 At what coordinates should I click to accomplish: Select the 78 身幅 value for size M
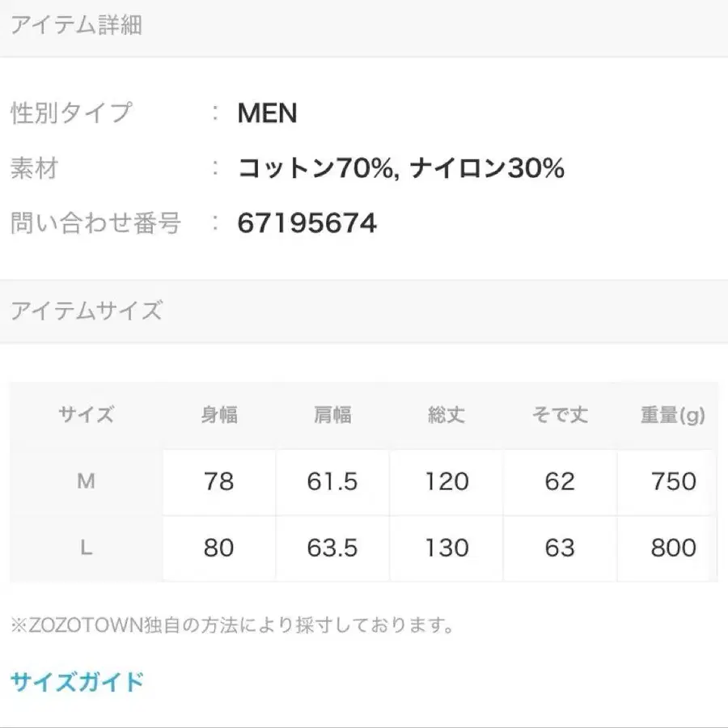point(219,481)
